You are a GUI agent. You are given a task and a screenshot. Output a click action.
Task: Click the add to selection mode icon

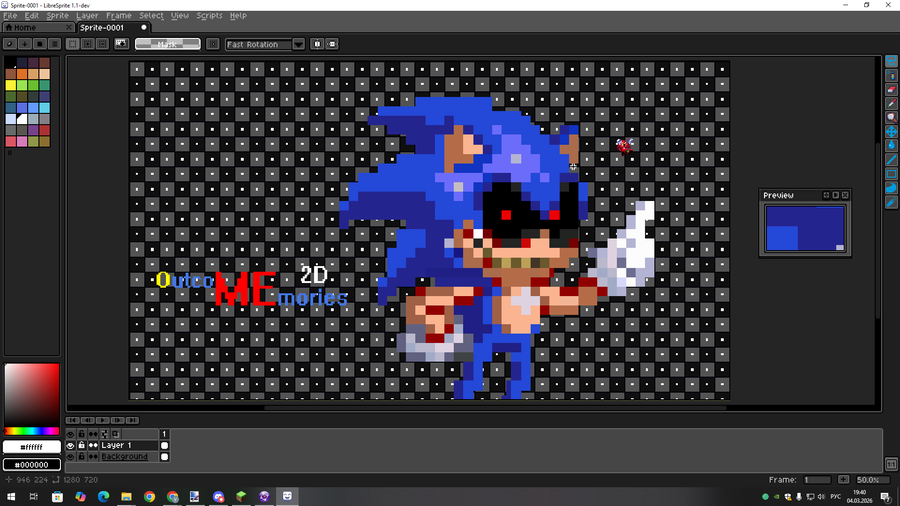pos(88,44)
